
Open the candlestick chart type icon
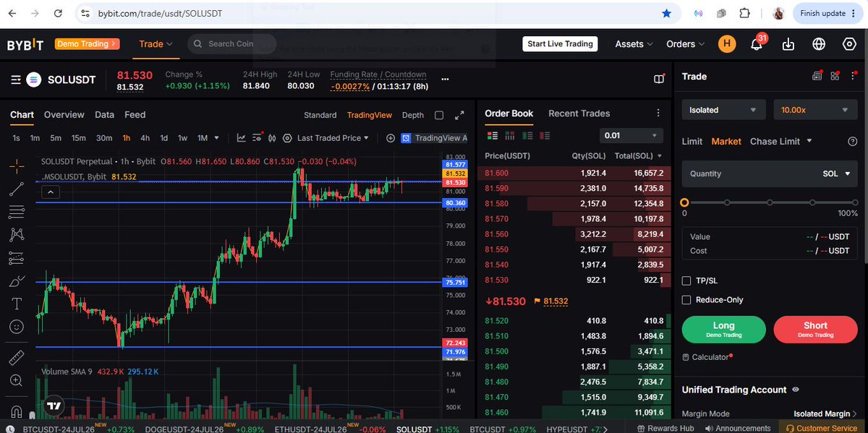point(273,138)
